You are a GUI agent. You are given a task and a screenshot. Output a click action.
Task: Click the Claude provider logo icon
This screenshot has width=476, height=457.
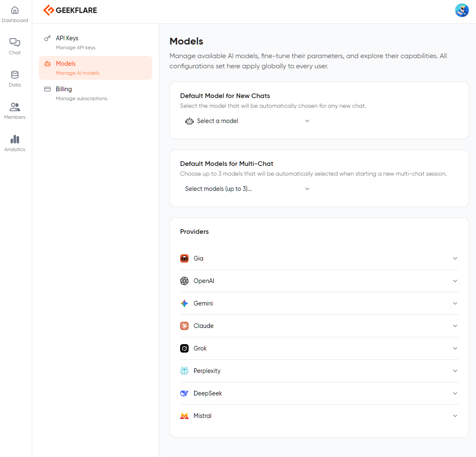(x=184, y=326)
